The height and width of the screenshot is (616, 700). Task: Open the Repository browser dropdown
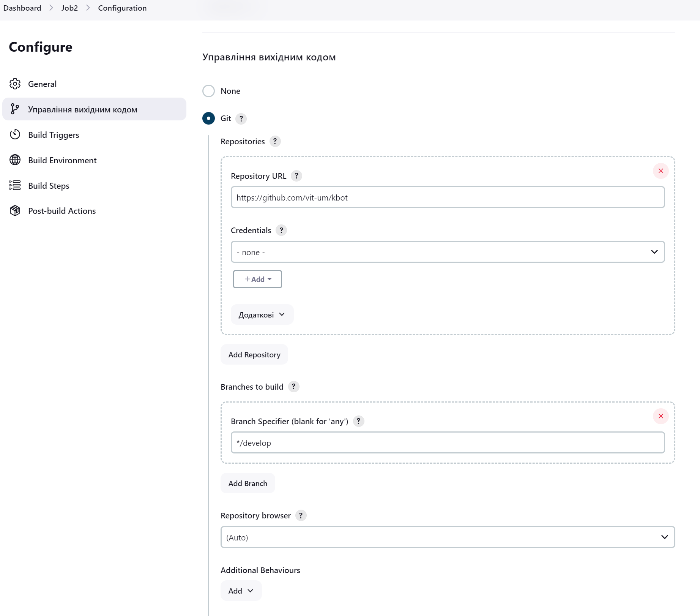tap(448, 537)
